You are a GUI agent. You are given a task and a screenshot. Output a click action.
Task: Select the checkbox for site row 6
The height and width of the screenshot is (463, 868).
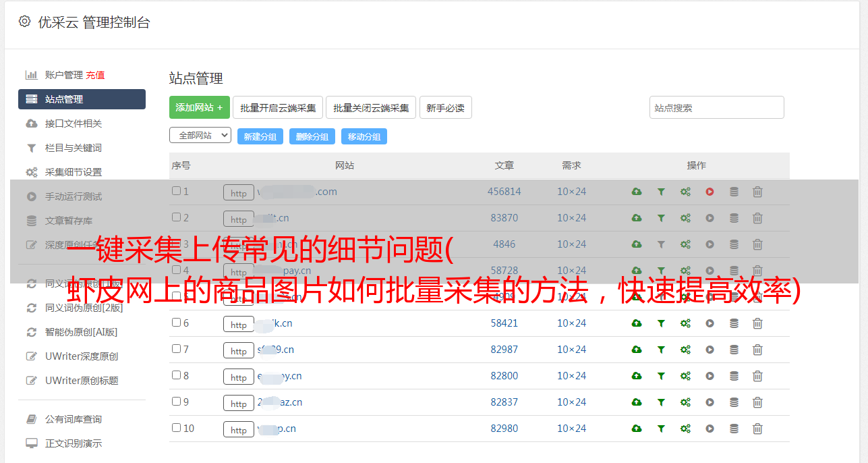click(176, 323)
